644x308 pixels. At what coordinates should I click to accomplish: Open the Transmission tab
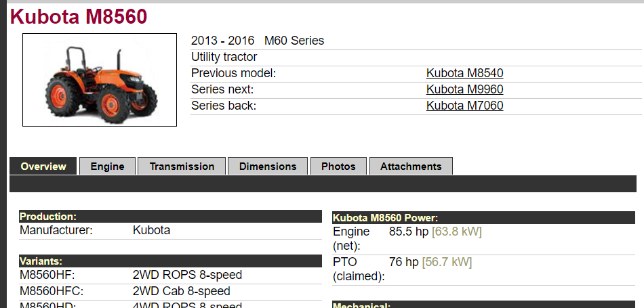pyautogui.click(x=182, y=166)
